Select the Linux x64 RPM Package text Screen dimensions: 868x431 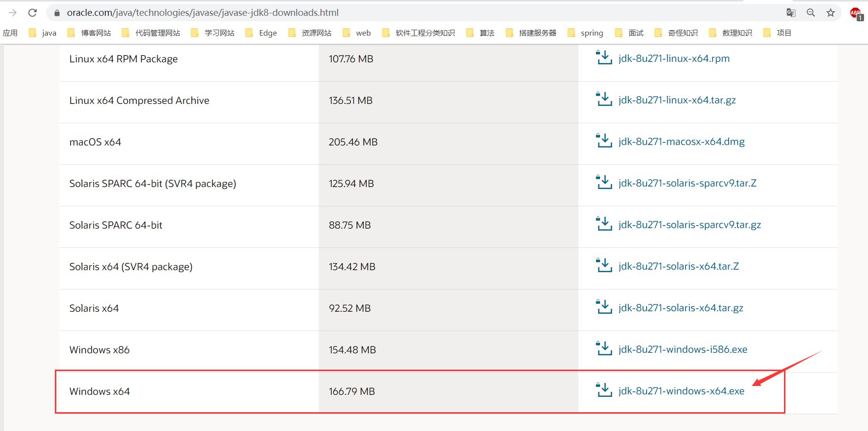[124, 59]
